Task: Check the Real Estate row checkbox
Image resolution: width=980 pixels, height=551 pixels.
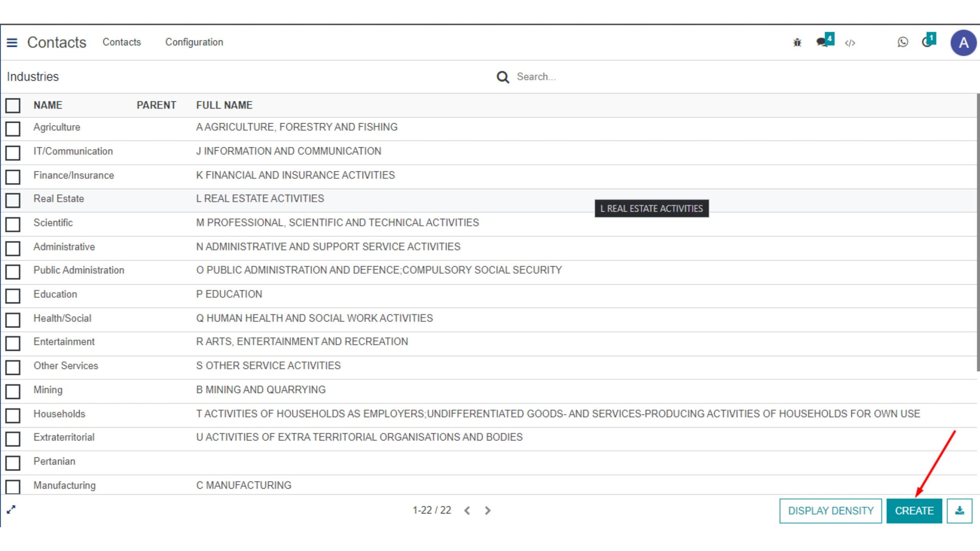Action: pos(13,200)
